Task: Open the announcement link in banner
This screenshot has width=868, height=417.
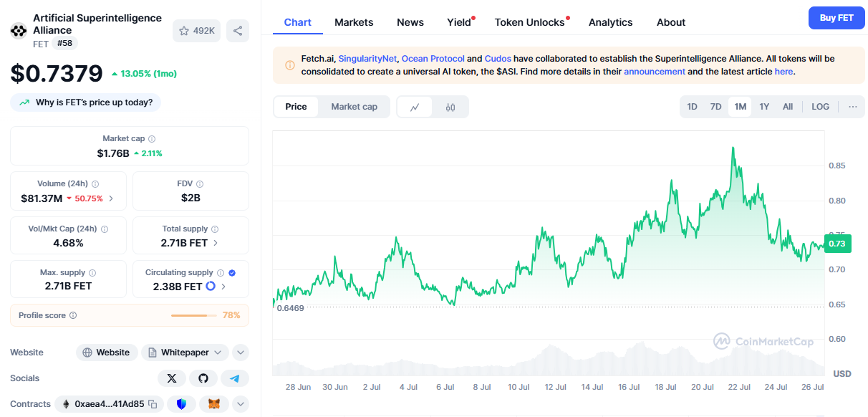Action: pyautogui.click(x=655, y=72)
